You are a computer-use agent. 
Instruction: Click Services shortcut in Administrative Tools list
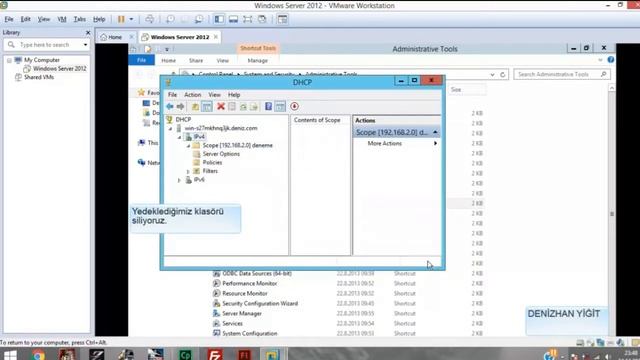232,324
